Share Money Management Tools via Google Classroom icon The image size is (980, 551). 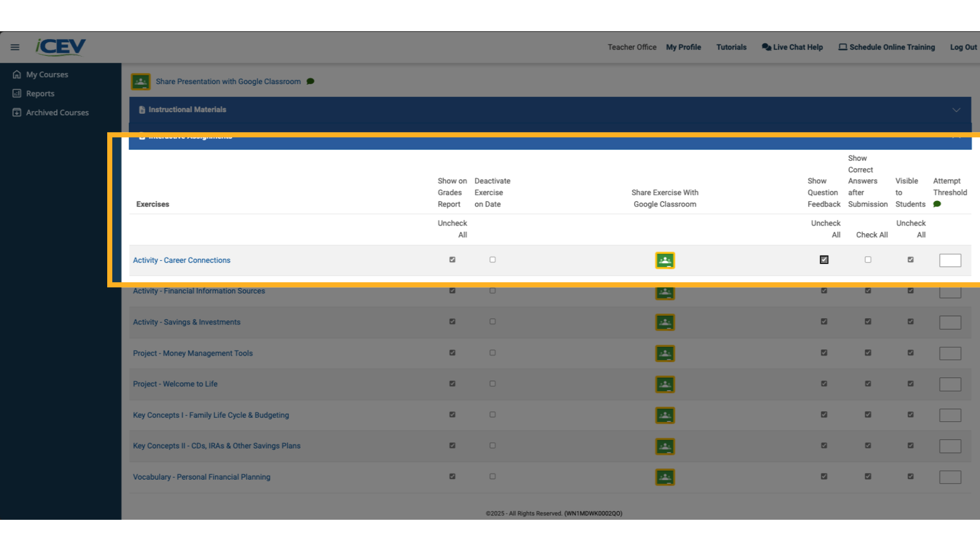[665, 354]
